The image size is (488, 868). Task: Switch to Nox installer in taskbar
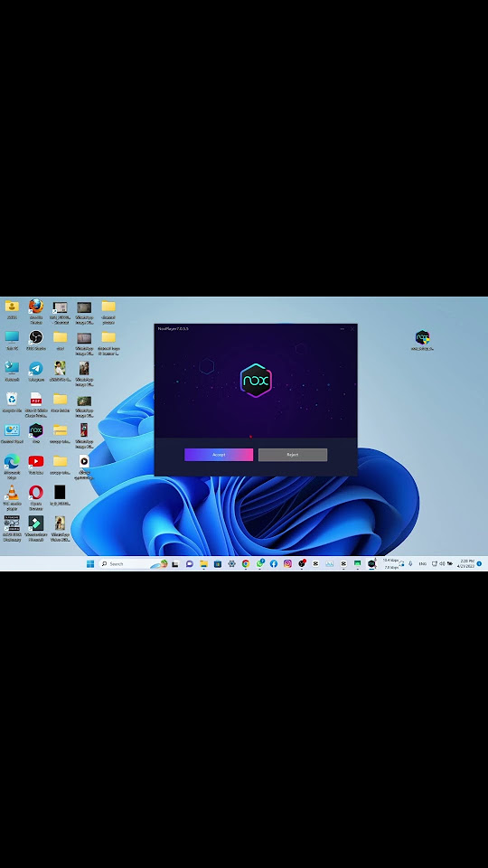coord(371,563)
